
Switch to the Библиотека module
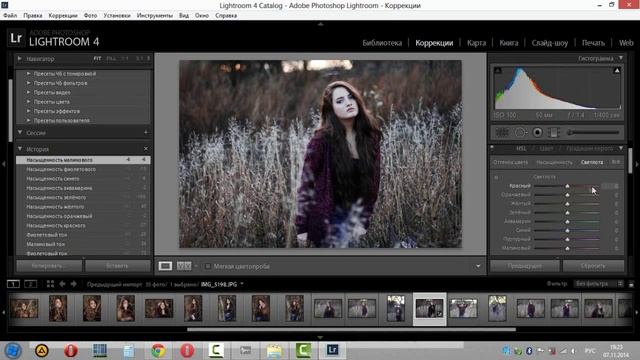click(382, 42)
